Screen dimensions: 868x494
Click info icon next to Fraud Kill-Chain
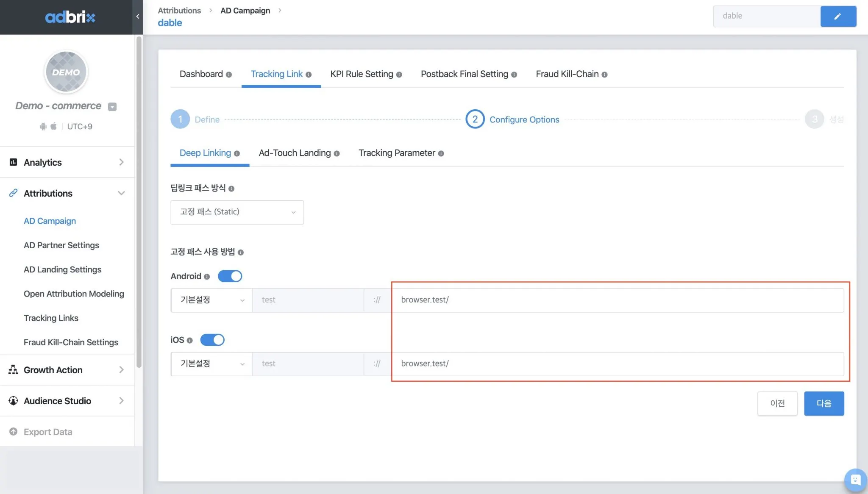(604, 75)
